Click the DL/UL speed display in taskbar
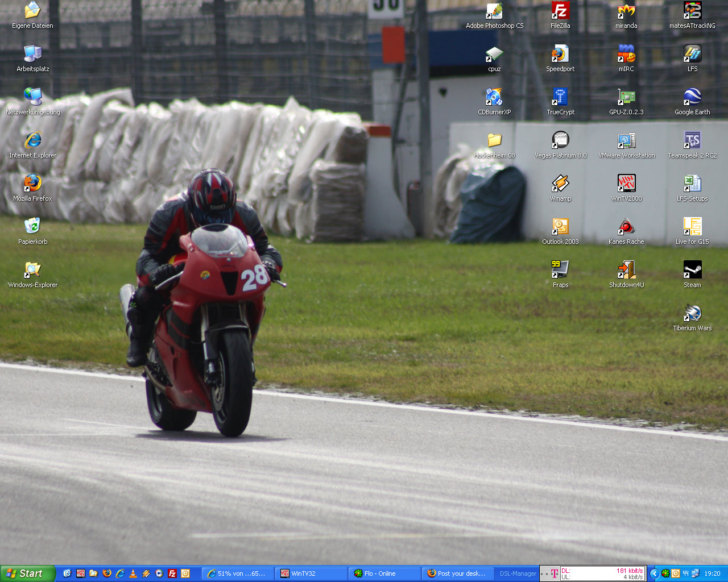Viewport: 728px width, 582px height. click(603, 573)
